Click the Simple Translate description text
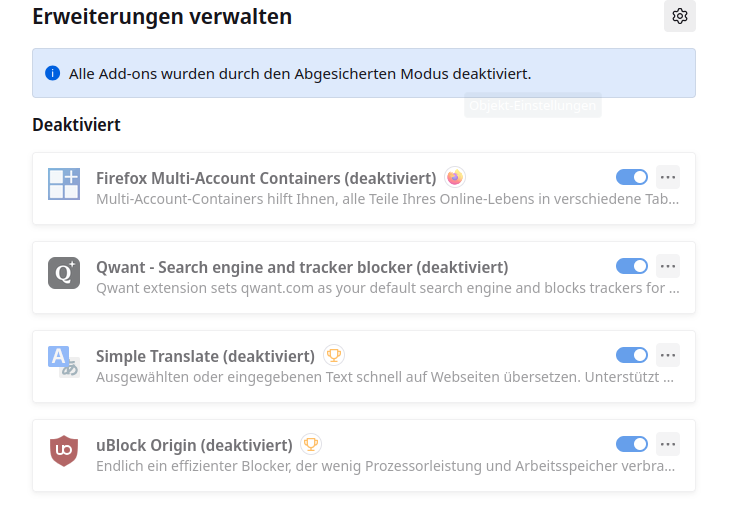Image resolution: width=750 pixels, height=520 pixels. [x=384, y=377]
